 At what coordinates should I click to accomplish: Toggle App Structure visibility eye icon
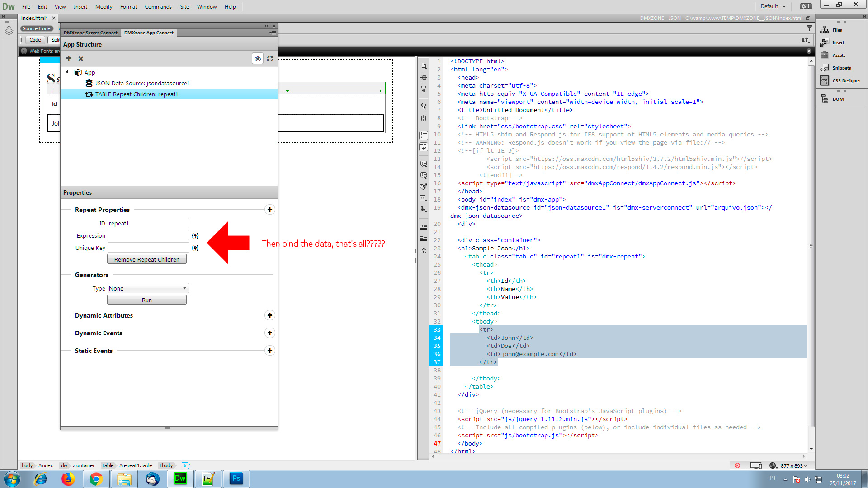tap(258, 59)
